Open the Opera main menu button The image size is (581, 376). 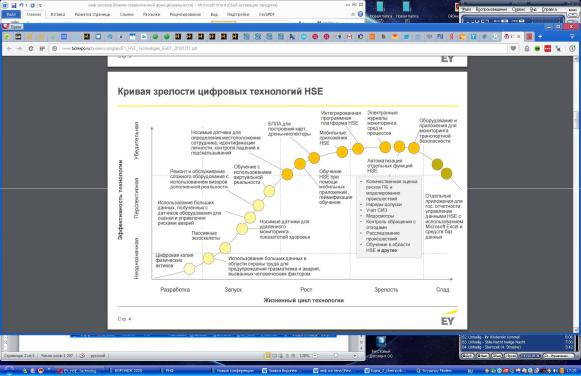[12, 27]
